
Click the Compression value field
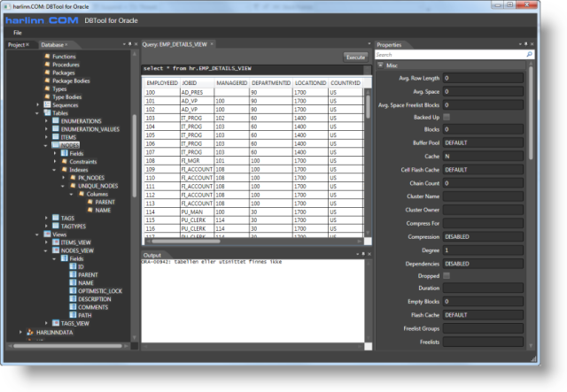483,236
